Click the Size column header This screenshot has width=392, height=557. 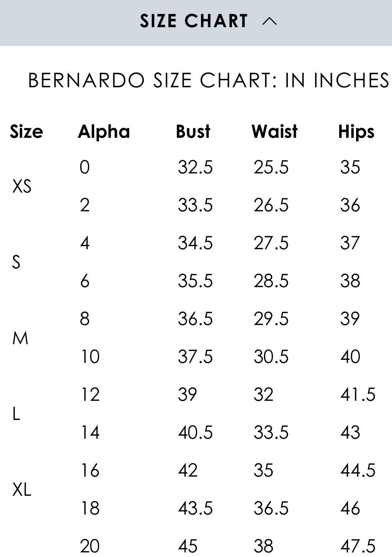point(26,132)
